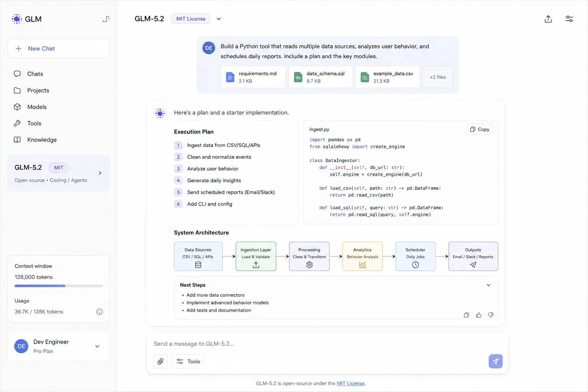Open the example_data.csv attachment
This screenshot has height=392, width=588.
[x=387, y=77]
